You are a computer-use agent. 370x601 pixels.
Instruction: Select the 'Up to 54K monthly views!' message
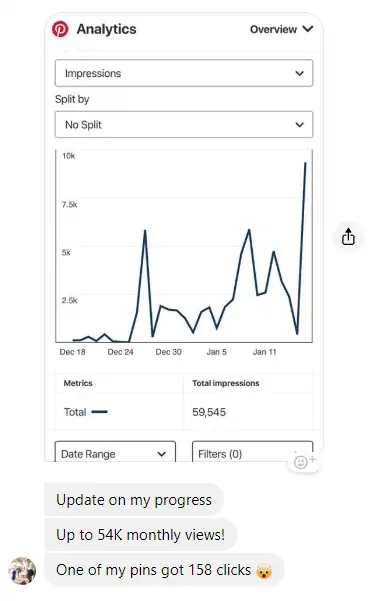click(x=140, y=535)
